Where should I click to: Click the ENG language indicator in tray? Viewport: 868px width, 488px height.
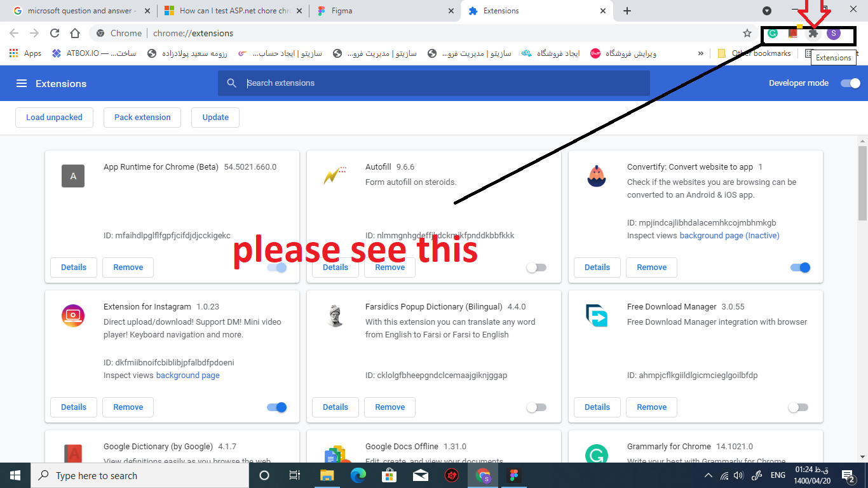(x=778, y=475)
